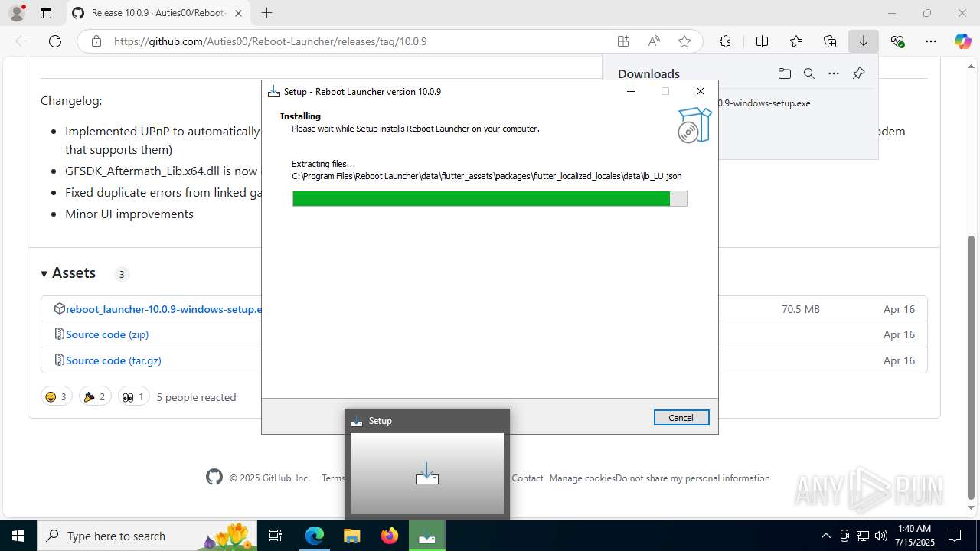Viewport: 980px width, 551px height.
Task: Open Firefox from the taskbar
Action: click(x=390, y=536)
